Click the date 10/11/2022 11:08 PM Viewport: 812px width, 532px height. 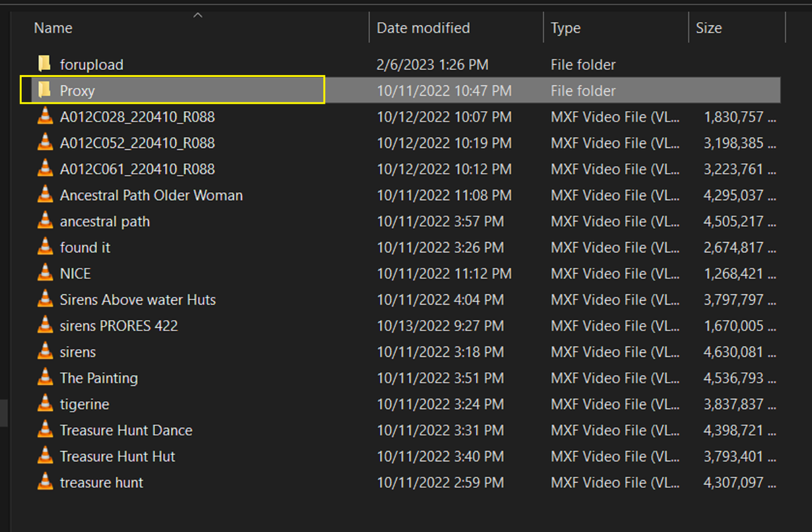(x=444, y=196)
